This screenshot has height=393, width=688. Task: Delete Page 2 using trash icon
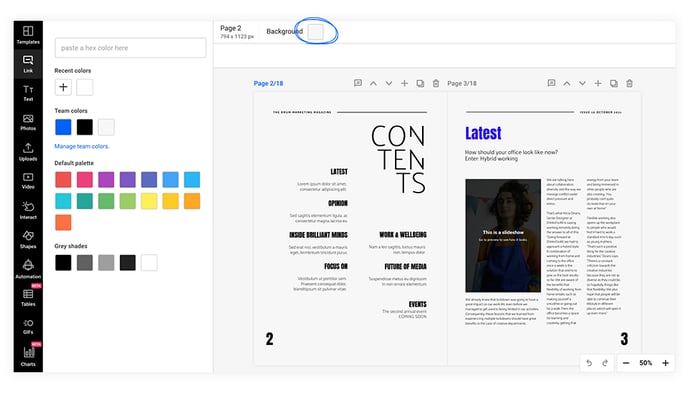[436, 83]
